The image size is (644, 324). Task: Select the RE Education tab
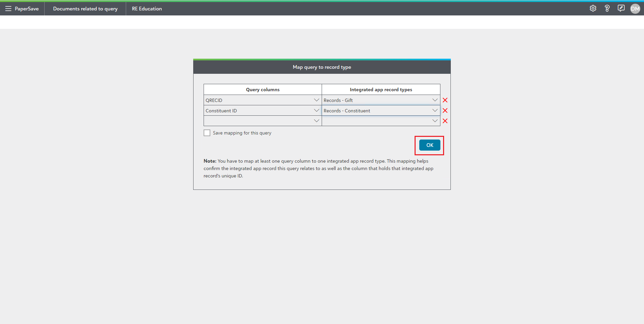coord(147,9)
